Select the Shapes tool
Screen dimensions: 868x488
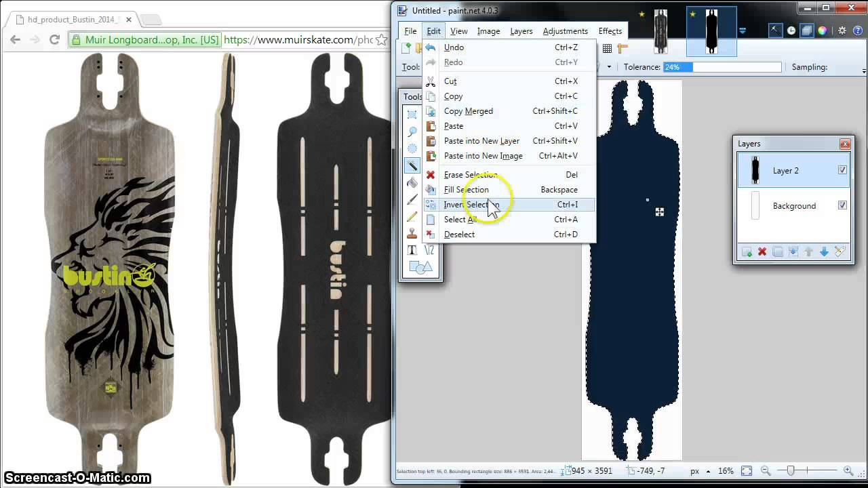[x=420, y=268]
